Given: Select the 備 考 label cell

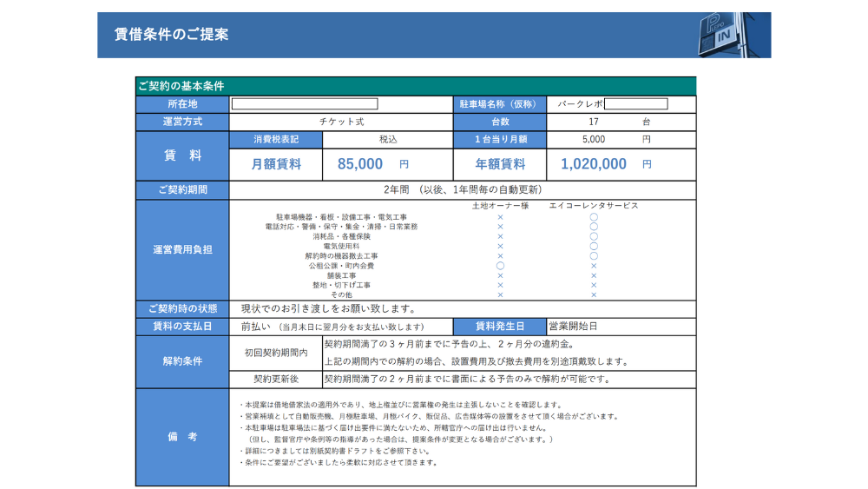Looking at the screenshot, I should click(182, 437).
